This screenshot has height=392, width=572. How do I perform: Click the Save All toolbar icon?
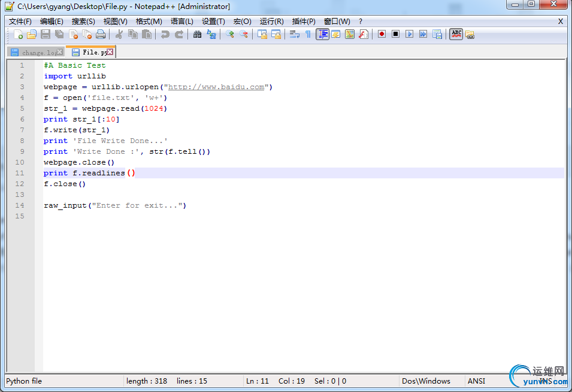(x=59, y=35)
